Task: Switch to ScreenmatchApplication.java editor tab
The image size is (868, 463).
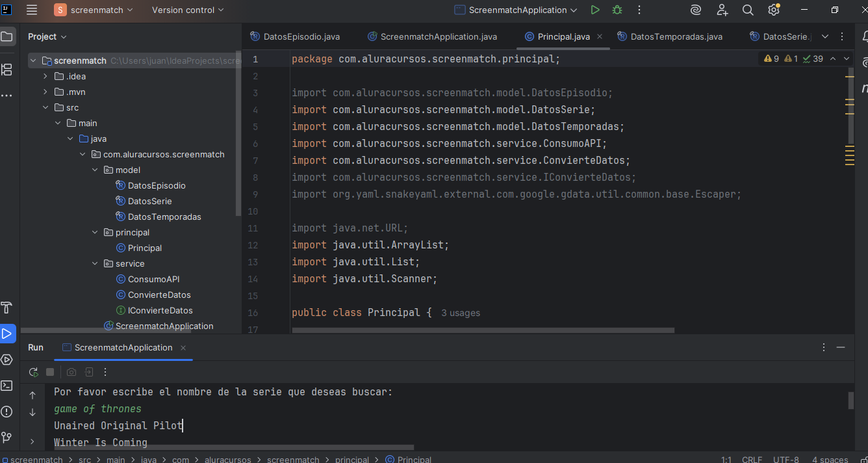Action: [x=432, y=36]
